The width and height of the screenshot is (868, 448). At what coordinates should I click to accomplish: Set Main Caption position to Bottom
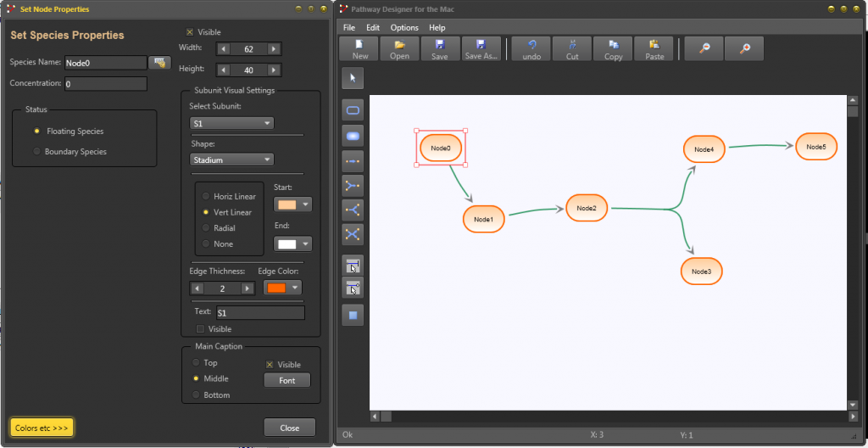[196, 395]
